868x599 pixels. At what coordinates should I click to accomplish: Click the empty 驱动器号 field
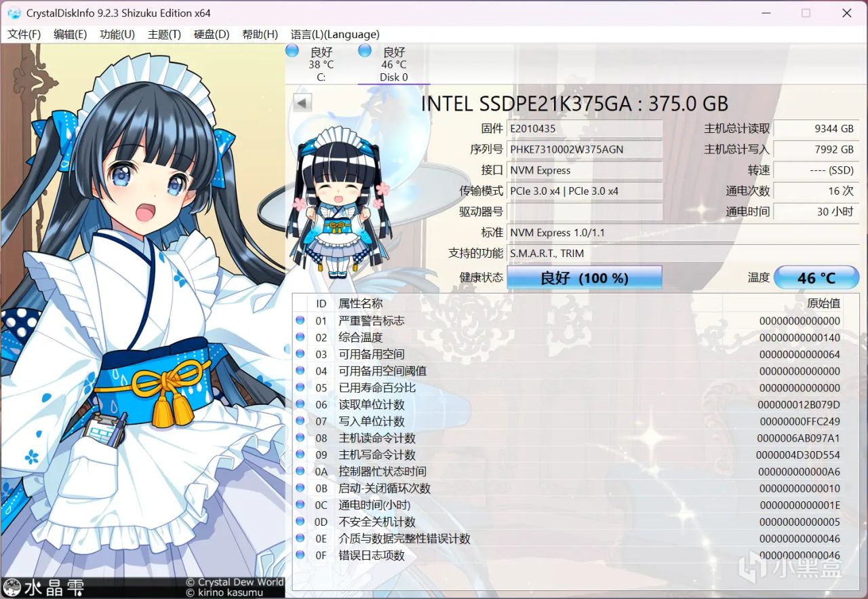tap(585, 212)
